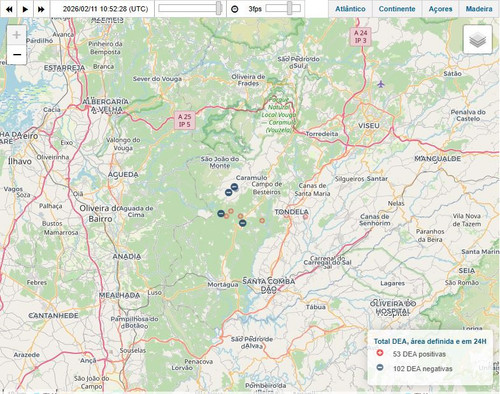This screenshot has height=394, width=500.
Task: Zoom in the map with plus button
Action: [x=16, y=35]
